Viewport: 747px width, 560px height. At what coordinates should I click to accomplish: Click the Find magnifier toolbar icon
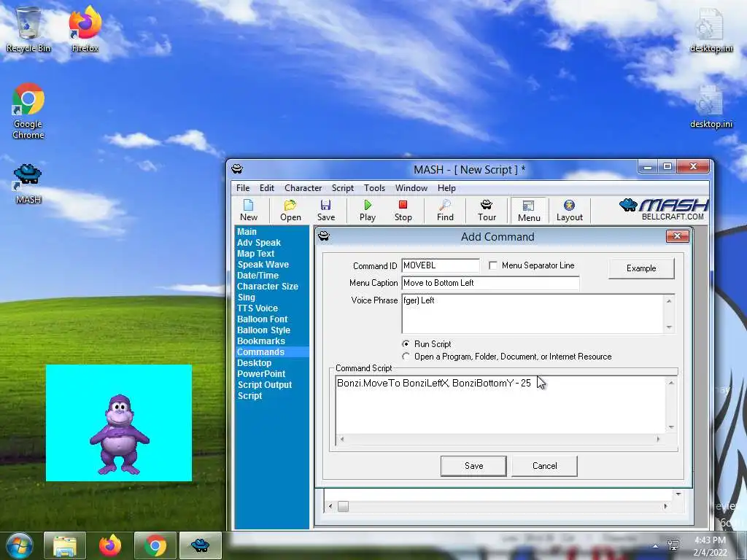[445, 211]
